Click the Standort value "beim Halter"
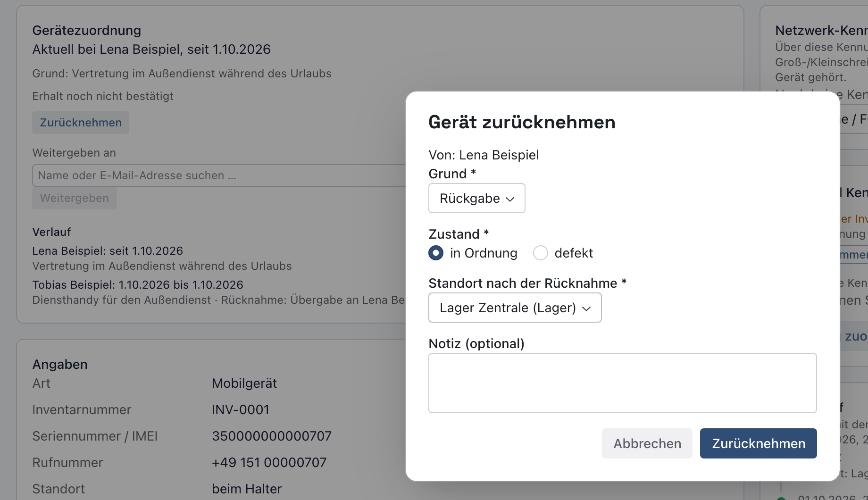 pos(247,489)
